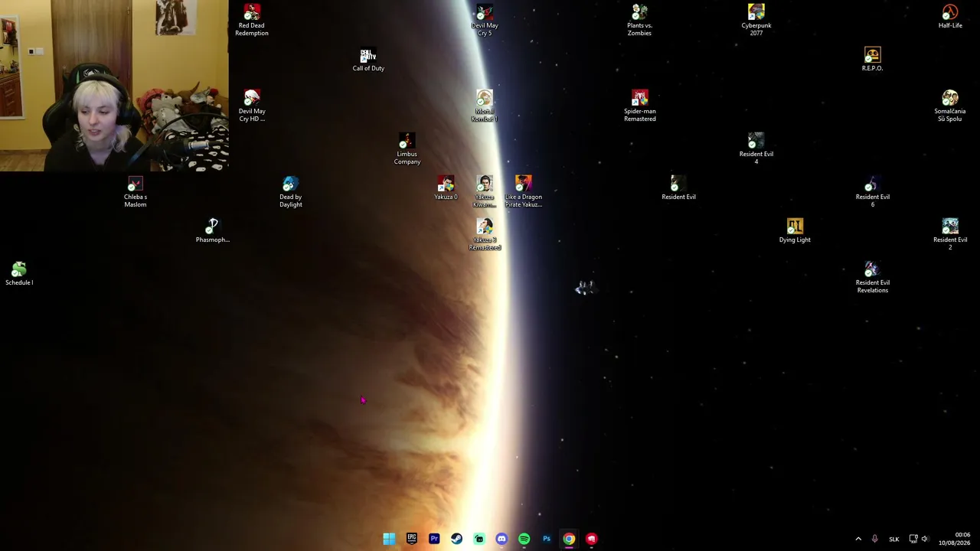Image resolution: width=980 pixels, height=551 pixels.
Task: Select the plain Resident Evil desktop shortcut
Action: click(x=678, y=188)
